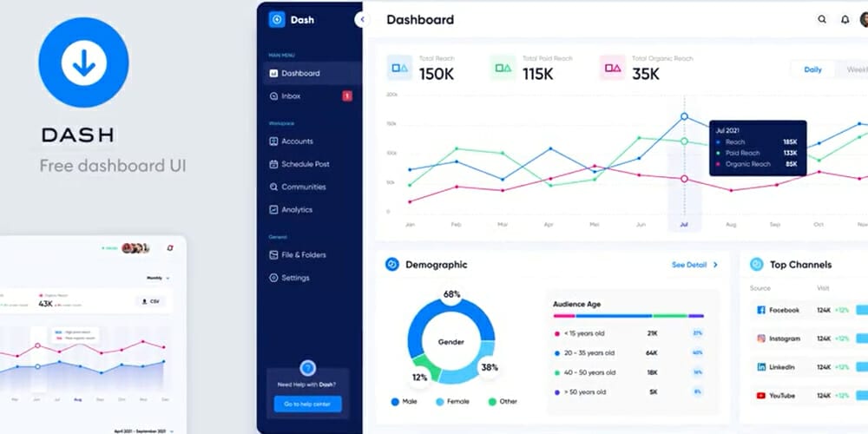Collapse the sidebar with arrow button
868x434 pixels.
pyautogui.click(x=362, y=19)
